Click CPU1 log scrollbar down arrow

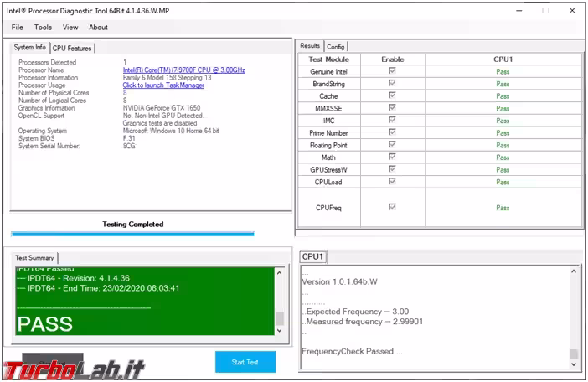click(x=574, y=364)
